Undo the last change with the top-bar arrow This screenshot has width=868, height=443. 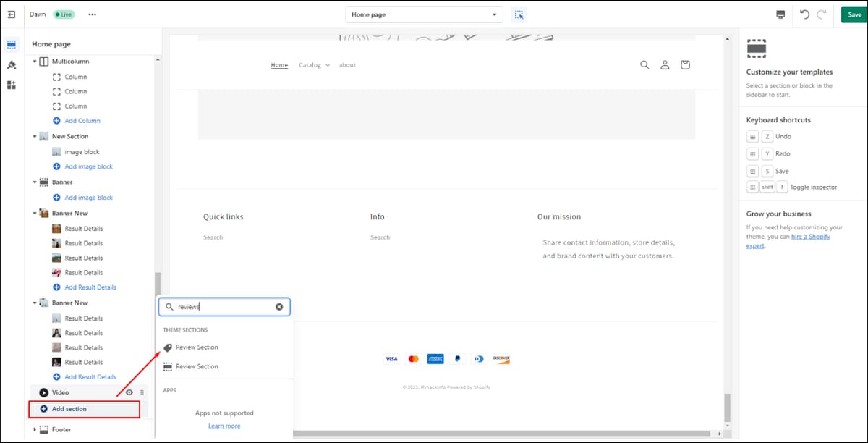(x=805, y=14)
